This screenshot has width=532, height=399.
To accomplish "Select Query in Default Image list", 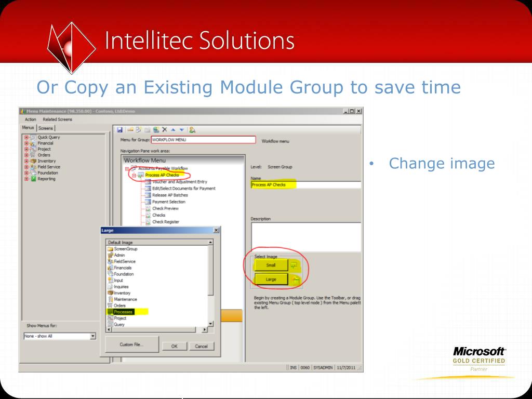I will point(119,325).
